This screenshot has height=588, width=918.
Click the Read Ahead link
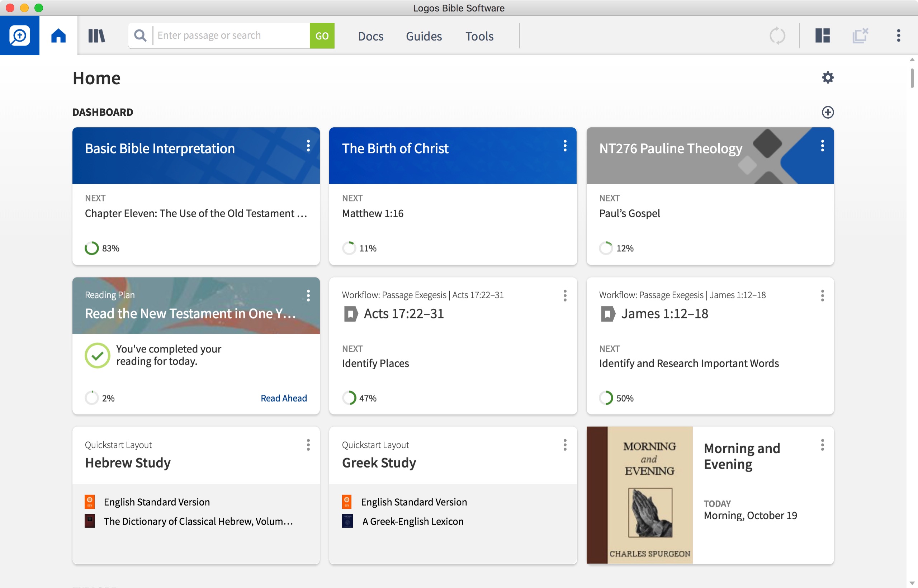(284, 398)
